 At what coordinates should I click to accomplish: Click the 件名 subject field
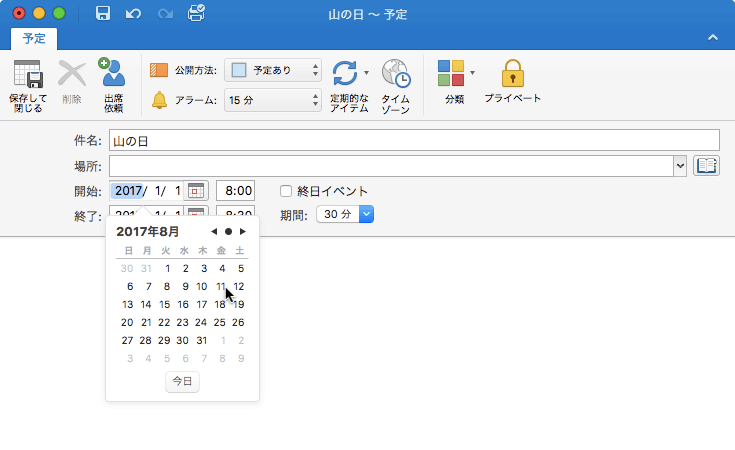(414, 140)
